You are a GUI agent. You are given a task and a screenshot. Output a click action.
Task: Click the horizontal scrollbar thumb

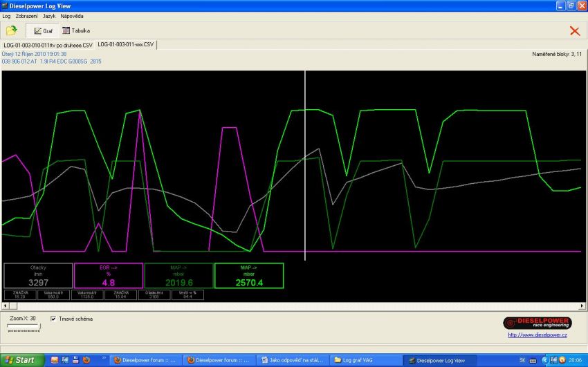[x=12, y=306]
